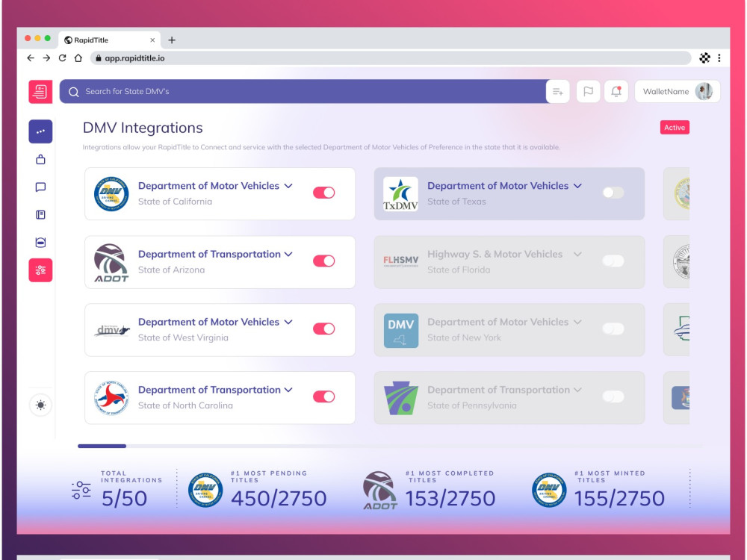Image resolution: width=747 pixels, height=560 pixels.
Task: Click the Active status badge
Action: 675,128
